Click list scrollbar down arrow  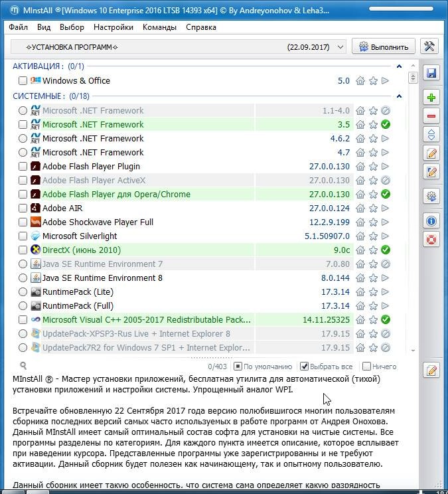click(x=413, y=351)
